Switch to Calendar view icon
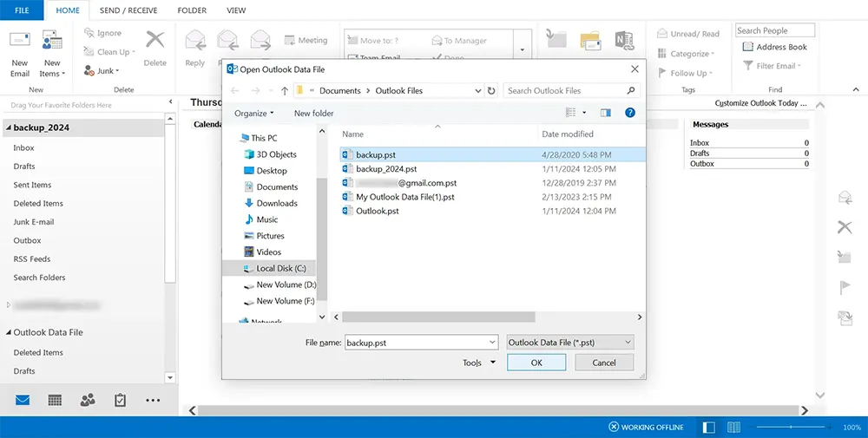 (55, 401)
